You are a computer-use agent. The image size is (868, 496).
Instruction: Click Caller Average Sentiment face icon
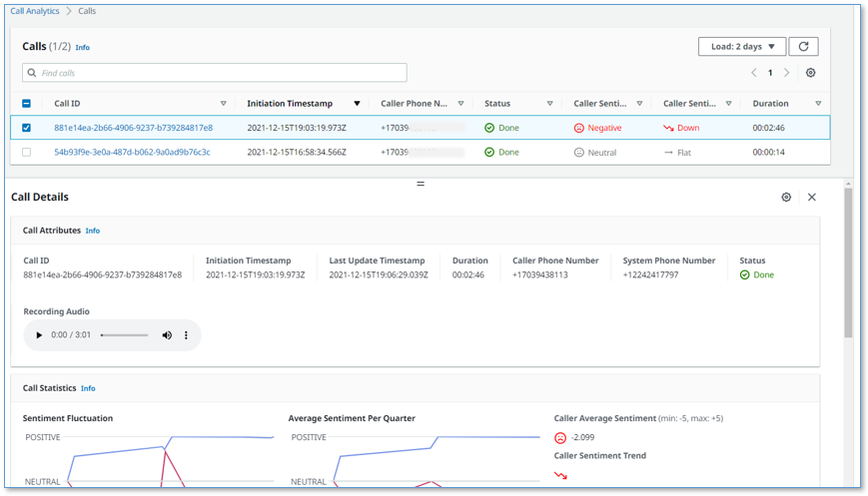coord(560,438)
